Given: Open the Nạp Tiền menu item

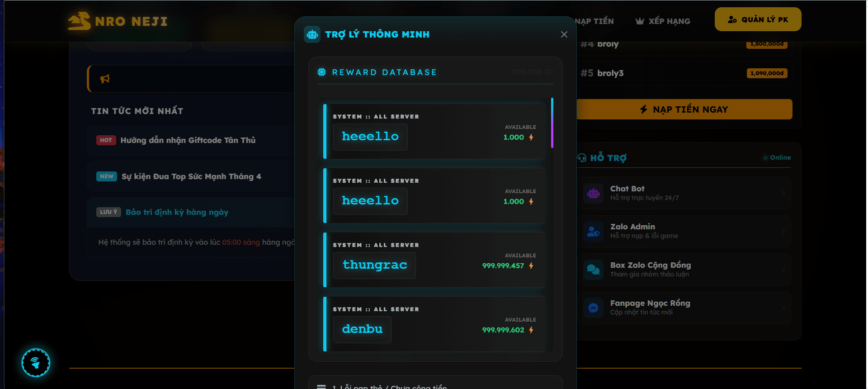Looking at the screenshot, I should [594, 21].
